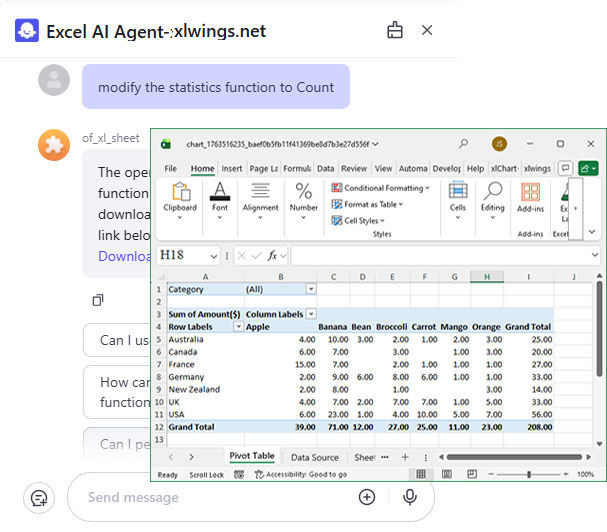Select the column H header

487,276
